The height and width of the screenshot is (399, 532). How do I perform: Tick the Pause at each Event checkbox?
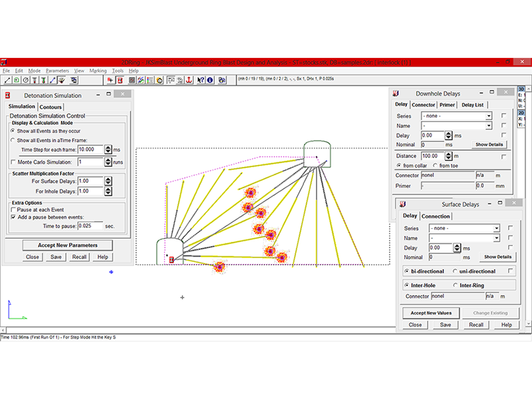[x=13, y=208]
